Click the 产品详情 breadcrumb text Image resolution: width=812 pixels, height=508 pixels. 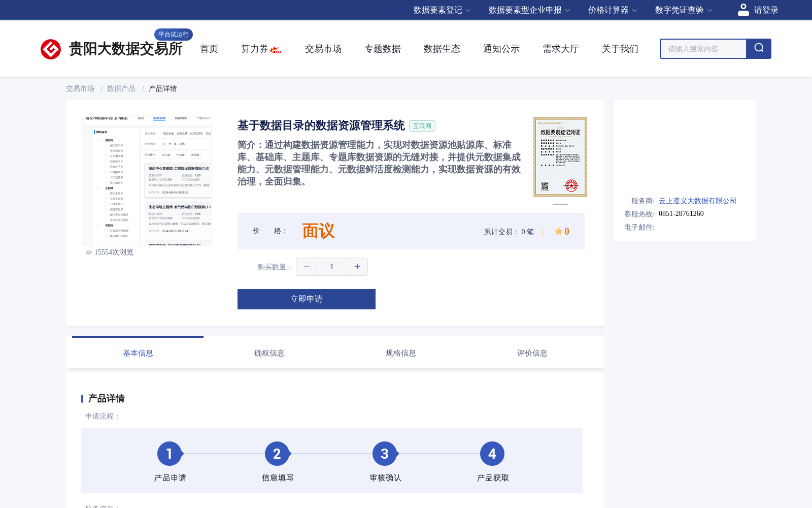(x=163, y=88)
